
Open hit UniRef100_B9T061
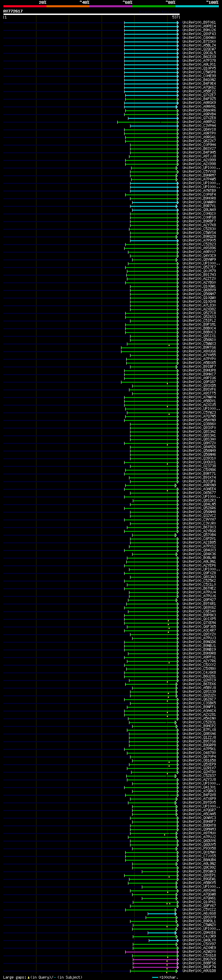pyautogui.click(x=199, y=23)
